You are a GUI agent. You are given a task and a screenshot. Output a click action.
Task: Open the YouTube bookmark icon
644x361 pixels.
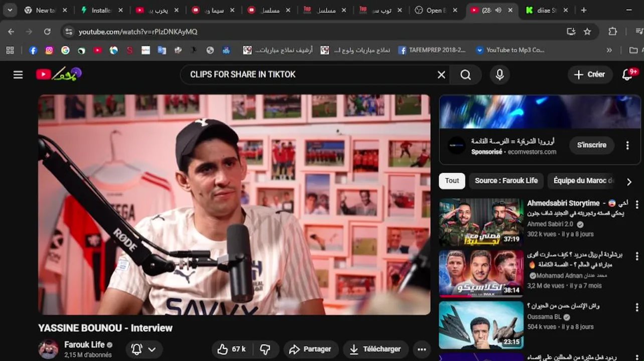[x=97, y=50]
